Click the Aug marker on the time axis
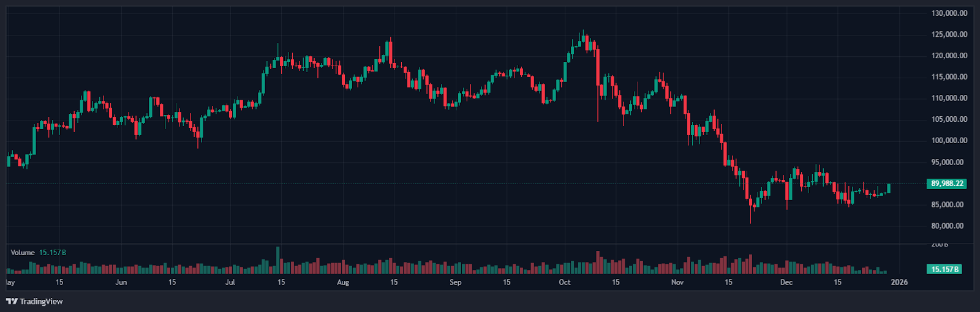Image resolution: width=980 pixels, height=312 pixels. (x=343, y=282)
